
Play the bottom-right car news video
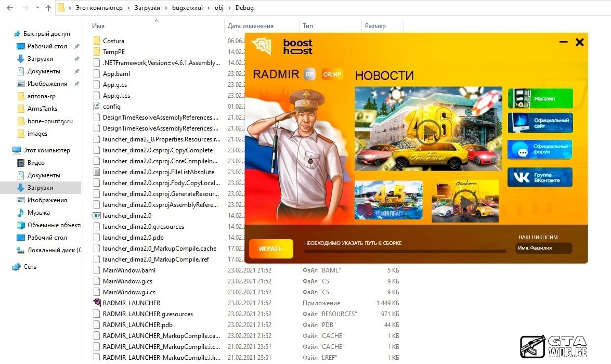[464, 200]
